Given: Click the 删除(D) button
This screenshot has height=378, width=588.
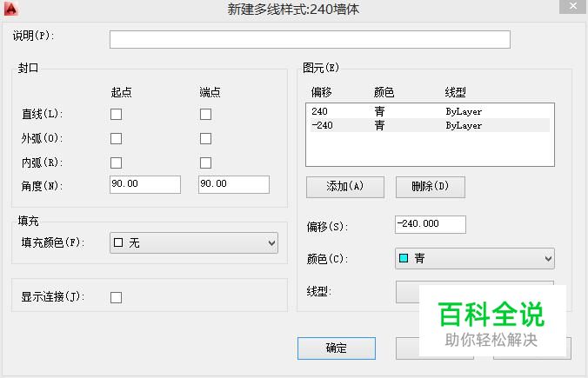Looking at the screenshot, I should tap(430, 187).
